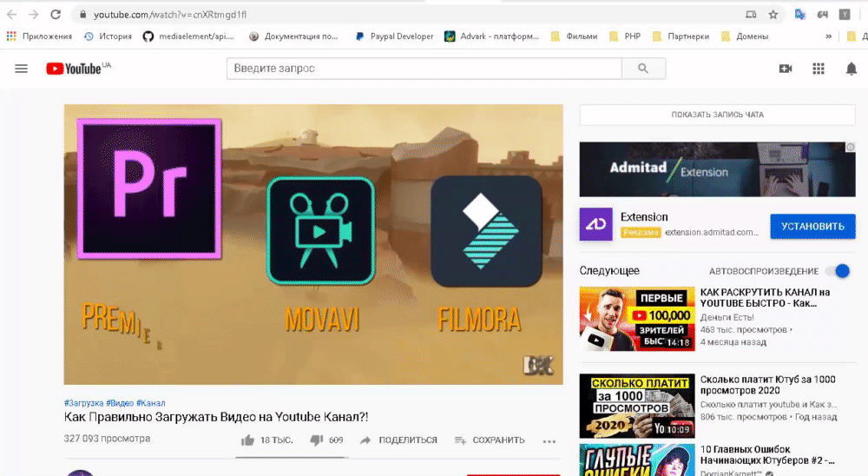This screenshot has height=476, width=868.
Task: Click the search magnifier button
Action: point(643,68)
